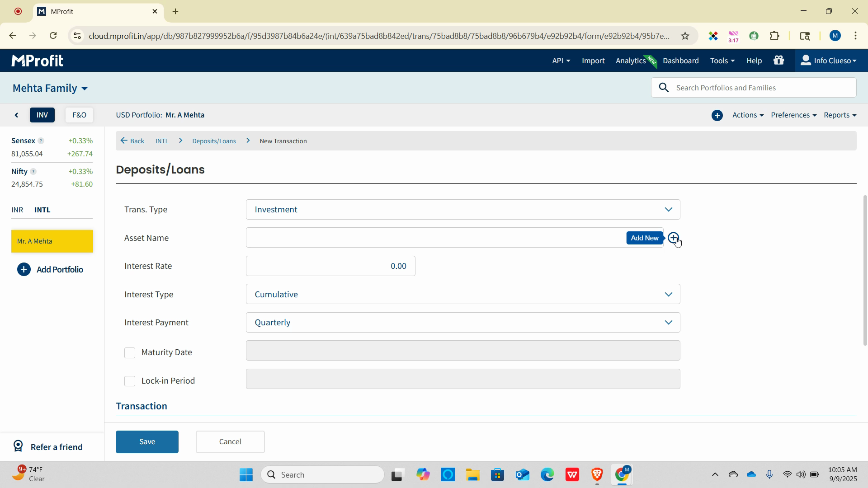This screenshot has width=868, height=488.
Task: Click the gift box icon in header
Action: (x=778, y=60)
